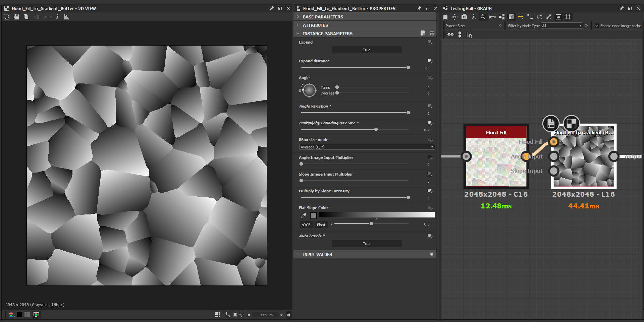Select the histogram icon in 2D view toolbar
The height and width of the screenshot is (322, 644).
(66, 17)
